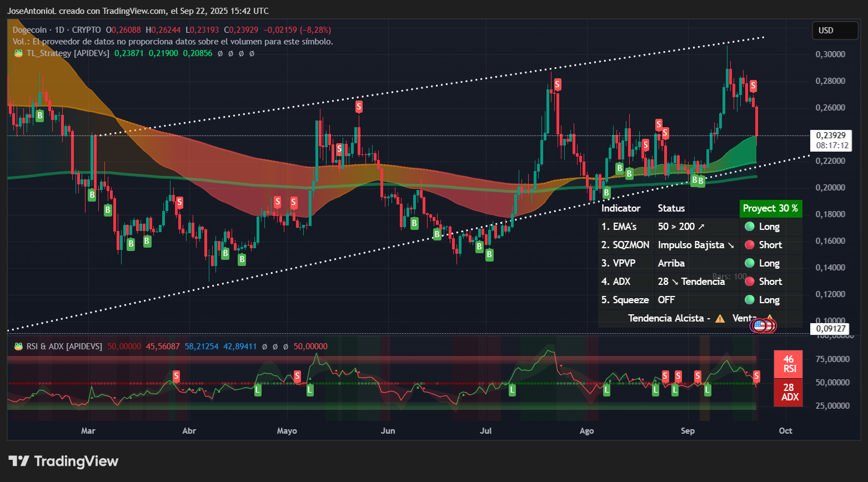868x482 pixels.
Task: Click the 'Tendencia Alcista' summary text
Action: [x=666, y=318]
